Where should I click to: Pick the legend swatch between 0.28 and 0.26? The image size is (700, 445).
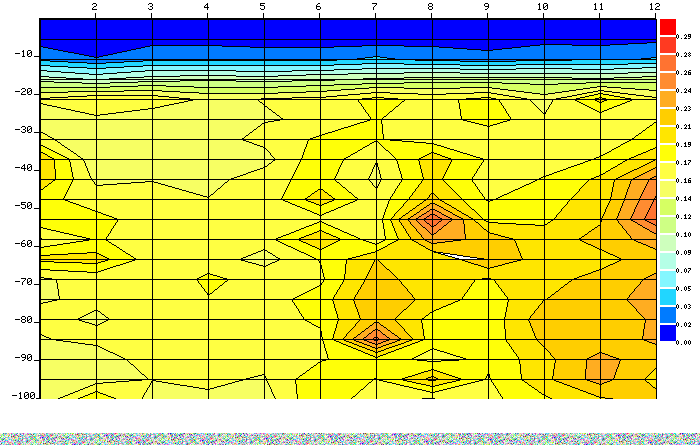[668, 63]
